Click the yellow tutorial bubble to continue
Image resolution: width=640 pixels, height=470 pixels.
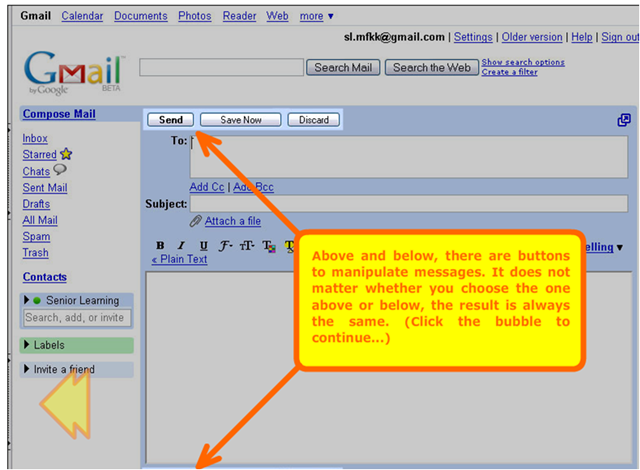pos(440,301)
